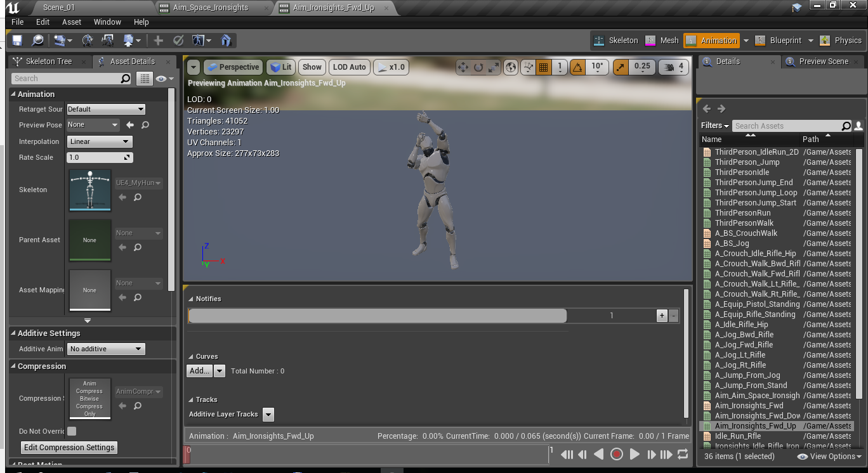
Task: Remove notify track with minus button
Action: coord(674,315)
